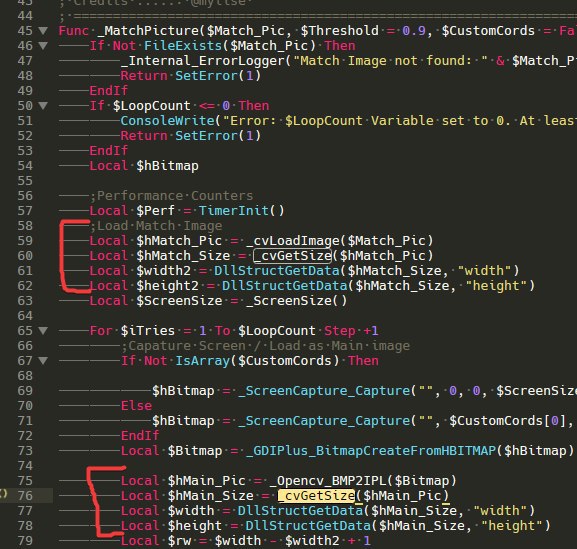The height and width of the screenshot is (549, 577).
Task: Click SetError on line 52
Action: (x=206, y=136)
